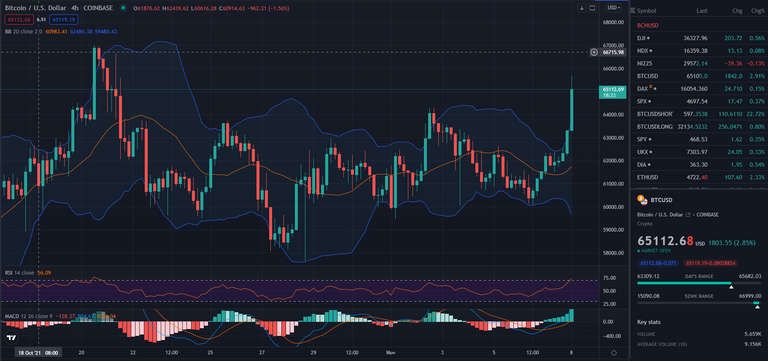The width and height of the screenshot is (768, 361).
Task: Click the 18 Oct '21 08:00 date label
Action: click(x=38, y=353)
